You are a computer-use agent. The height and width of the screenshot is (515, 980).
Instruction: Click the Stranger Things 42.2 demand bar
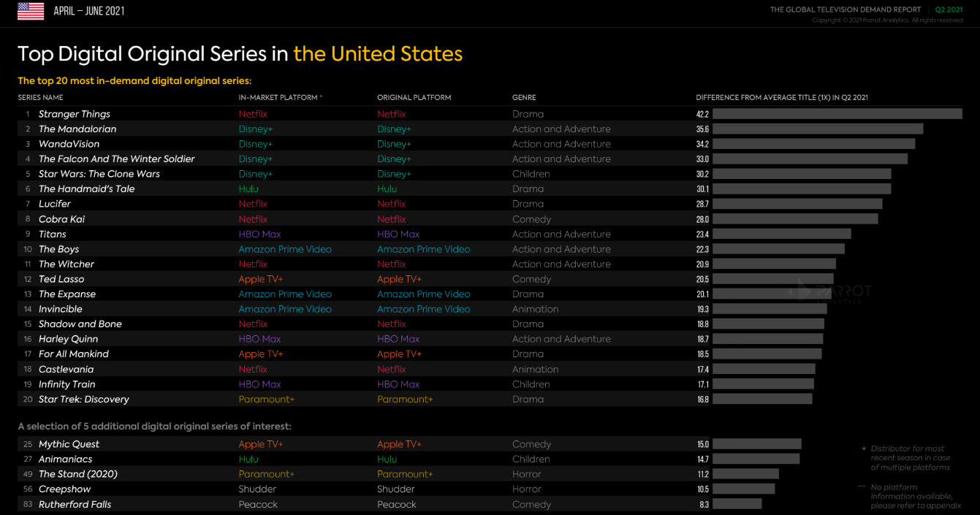point(837,114)
